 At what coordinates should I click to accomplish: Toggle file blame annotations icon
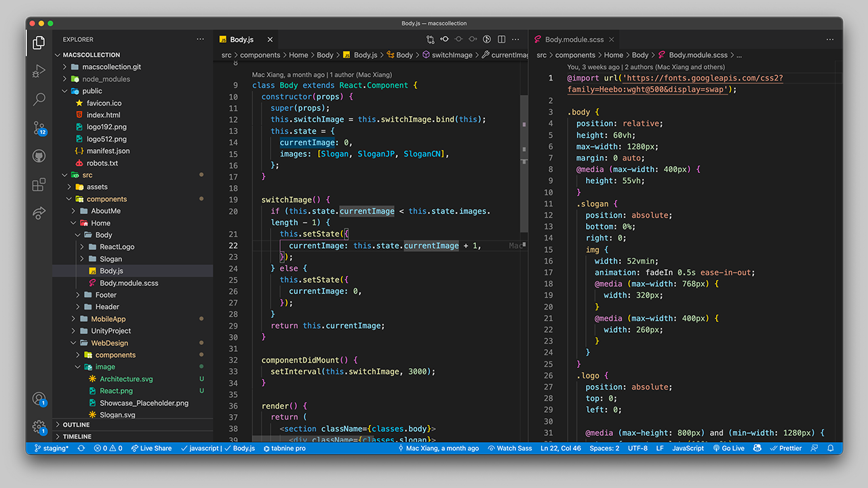pos(487,39)
